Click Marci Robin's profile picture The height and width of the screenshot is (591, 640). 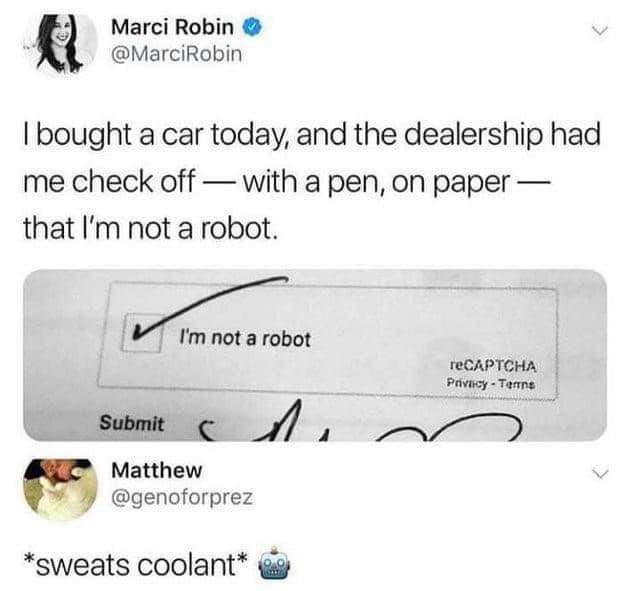60,44
